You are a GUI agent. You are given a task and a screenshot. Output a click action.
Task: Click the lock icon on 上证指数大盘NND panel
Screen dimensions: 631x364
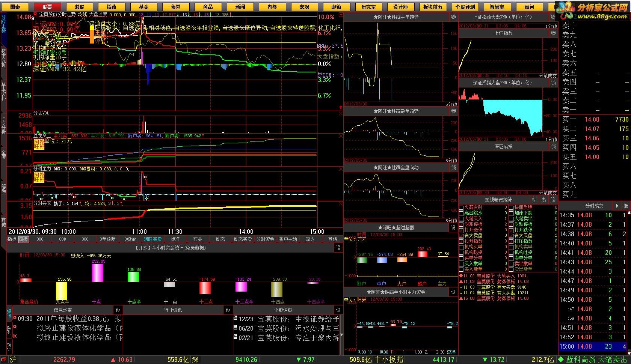coord(553,17)
